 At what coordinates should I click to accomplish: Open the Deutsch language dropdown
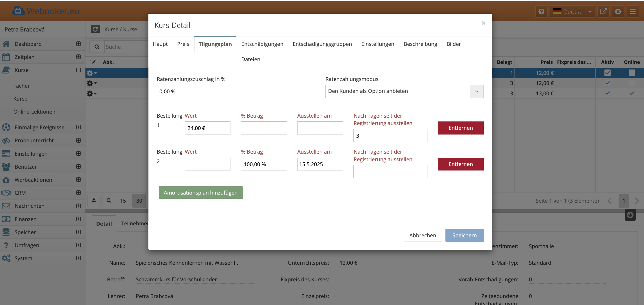point(573,11)
